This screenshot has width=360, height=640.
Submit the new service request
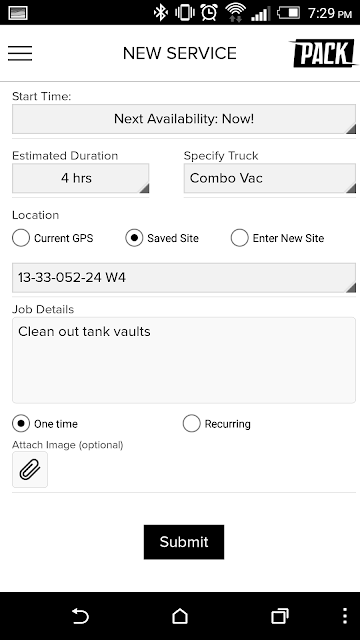pyautogui.click(x=184, y=542)
